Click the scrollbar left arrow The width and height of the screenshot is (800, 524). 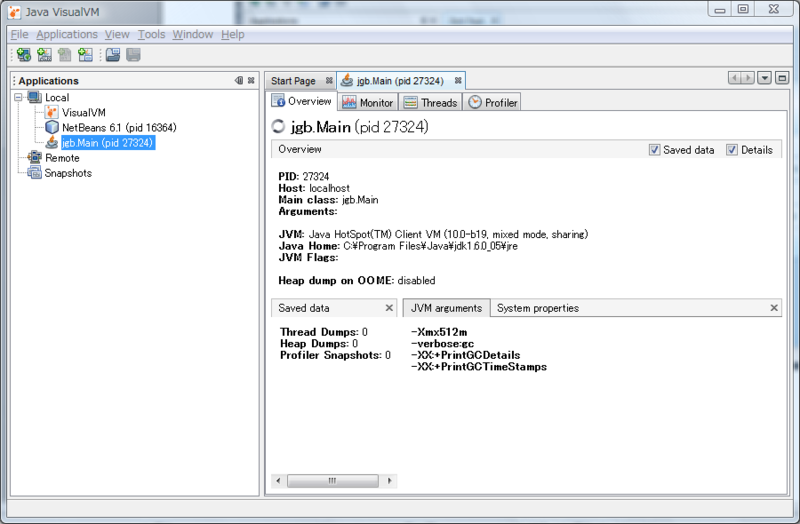coord(278,481)
